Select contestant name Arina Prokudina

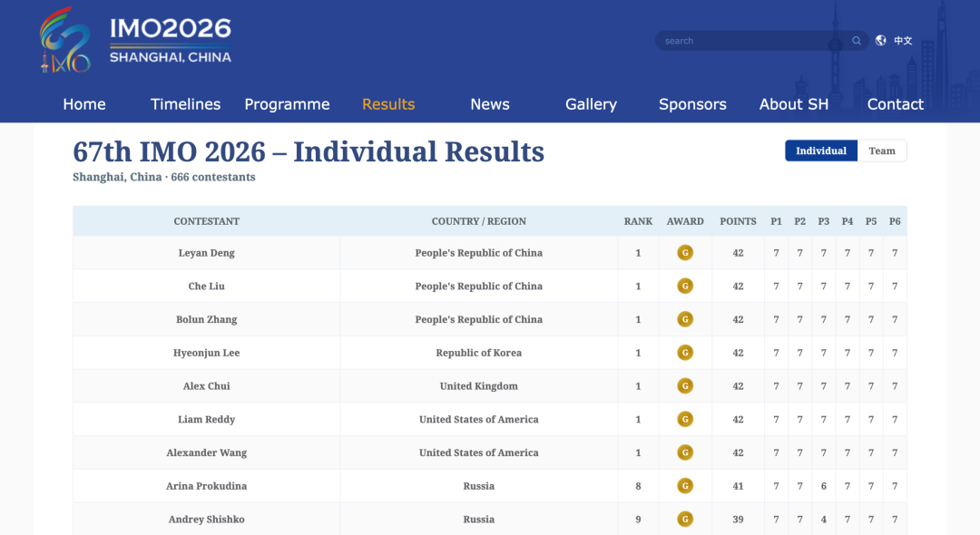coord(206,486)
